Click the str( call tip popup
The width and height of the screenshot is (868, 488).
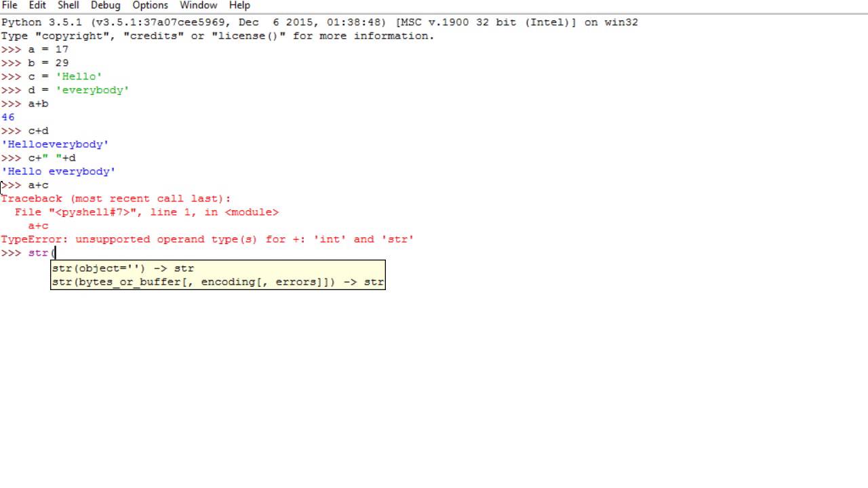click(218, 274)
